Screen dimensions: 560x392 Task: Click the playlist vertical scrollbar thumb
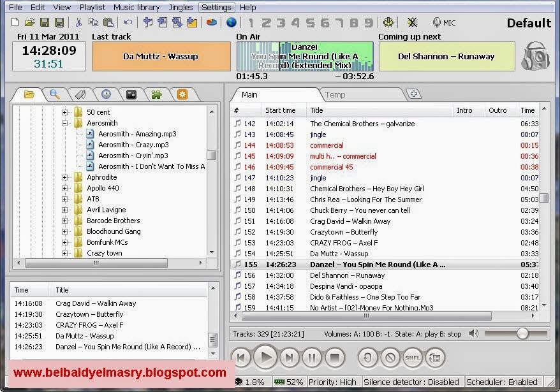click(x=544, y=198)
